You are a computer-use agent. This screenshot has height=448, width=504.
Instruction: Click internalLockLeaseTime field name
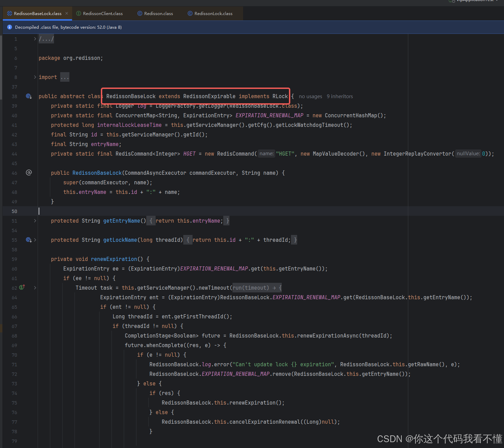click(129, 125)
